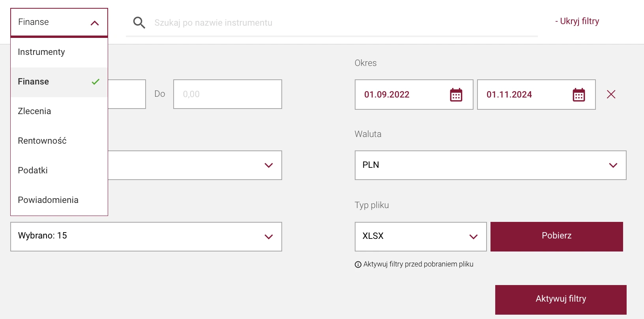Clear the date range with the X icon
This screenshot has height=319, width=644.
click(x=611, y=94)
